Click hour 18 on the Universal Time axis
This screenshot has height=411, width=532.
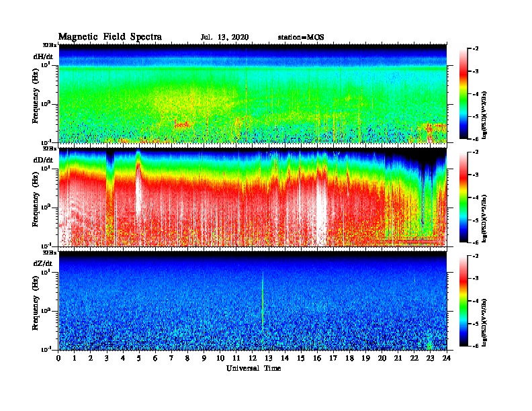point(350,359)
